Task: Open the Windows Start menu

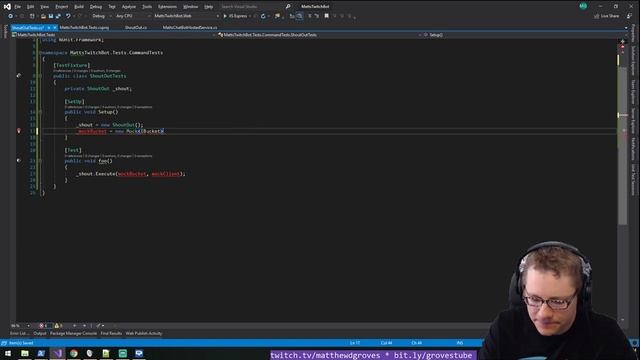Action: point(8,353)
